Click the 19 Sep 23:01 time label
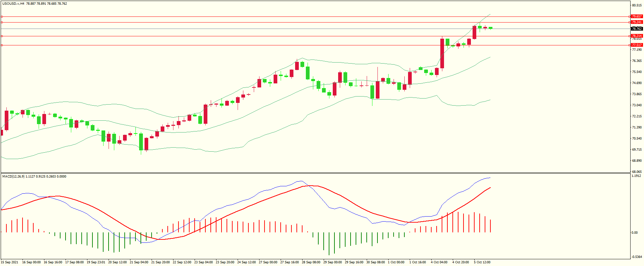The height and width of the screenshot is (266, 644). click(x=96, y=262)
